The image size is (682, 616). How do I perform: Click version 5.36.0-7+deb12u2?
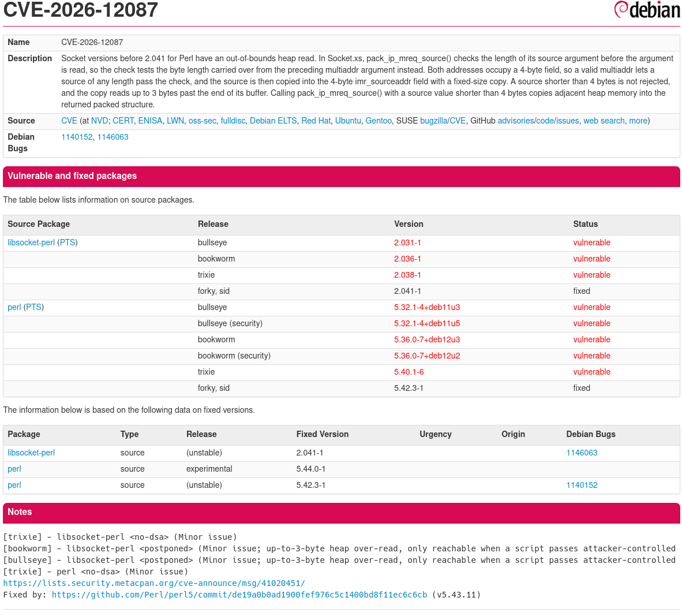[427, 356]
